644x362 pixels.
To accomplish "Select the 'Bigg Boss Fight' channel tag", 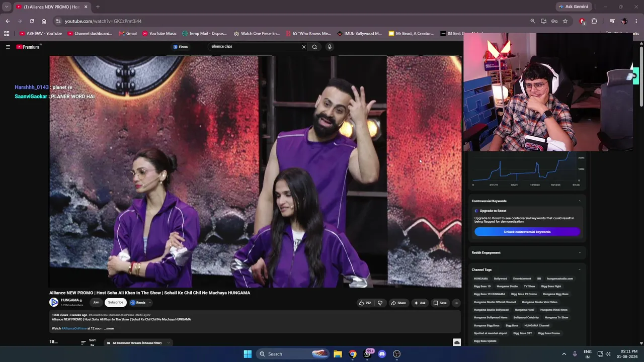I will pyautogui.click(x=551, y=286).
